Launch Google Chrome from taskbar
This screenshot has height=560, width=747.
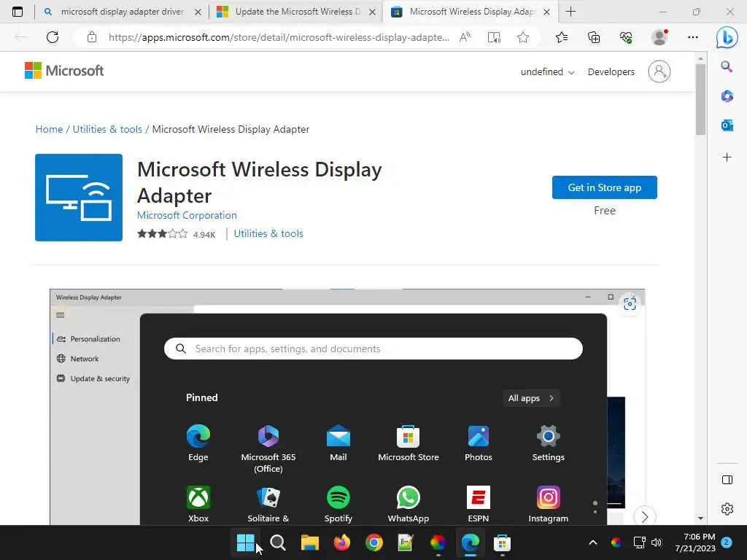pos(374,542)
